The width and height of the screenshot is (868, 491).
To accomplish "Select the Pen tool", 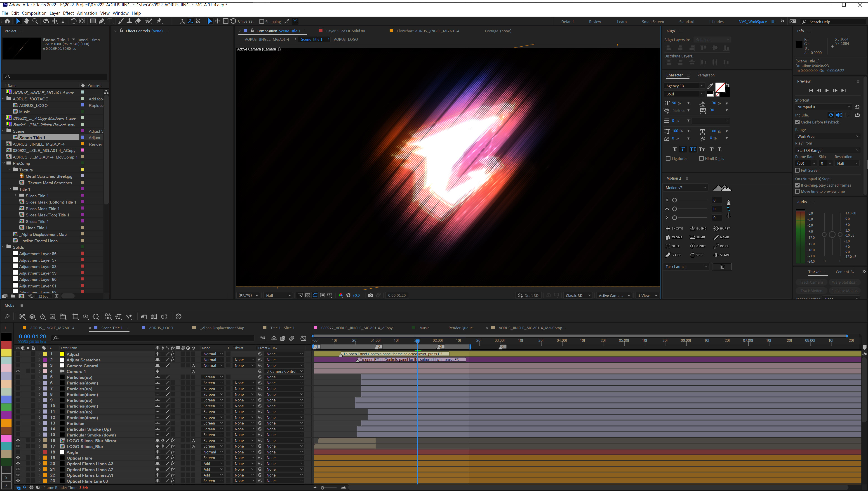I will pyautogui.click(x=101, y=21).
